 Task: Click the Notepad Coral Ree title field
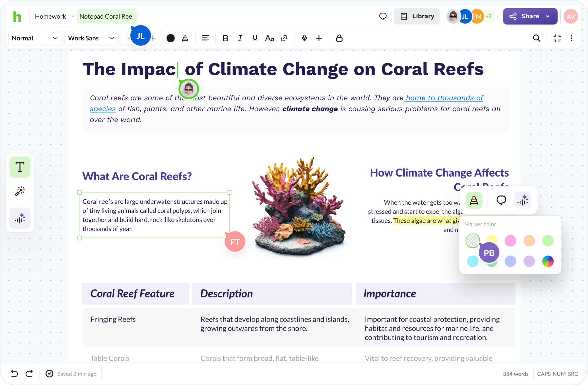[107, 16]
